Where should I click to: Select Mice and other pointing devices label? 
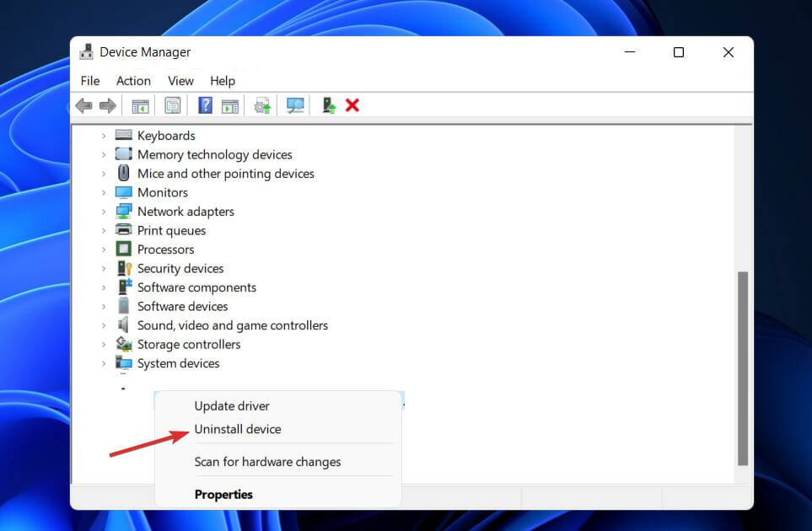click(x=226, y=174)
